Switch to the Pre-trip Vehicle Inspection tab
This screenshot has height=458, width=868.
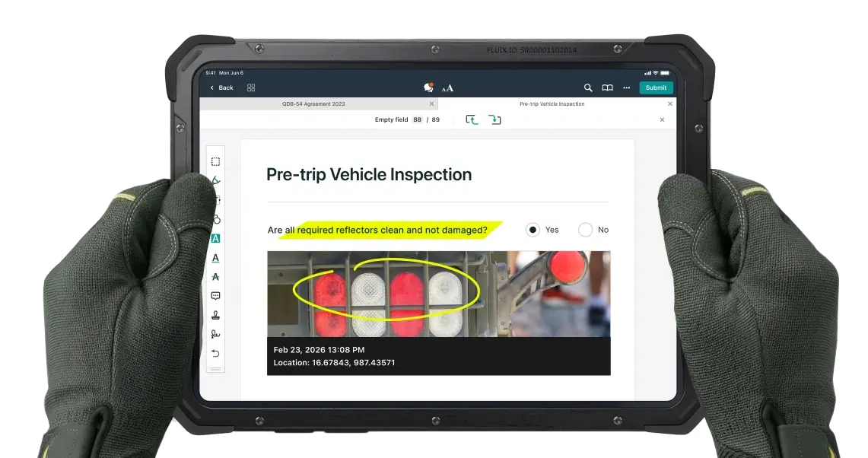click(x=550, y=103)
